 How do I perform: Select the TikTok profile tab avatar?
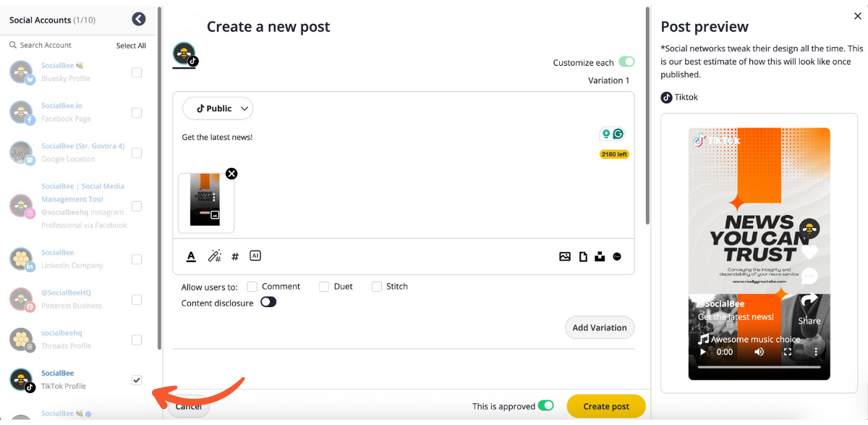(x=184, y=54)
